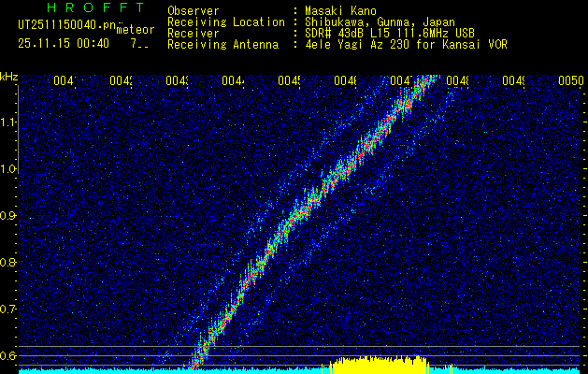Select the 0049 time marker
Image resolution: width=588 pixels, height=374 pixels.
pos(514,80)
